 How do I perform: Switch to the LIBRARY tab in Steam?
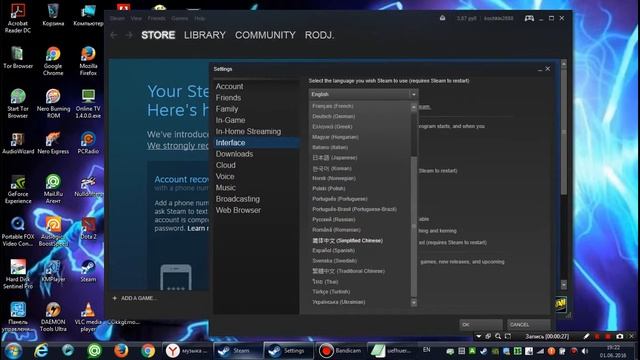[x=204, y=35]
